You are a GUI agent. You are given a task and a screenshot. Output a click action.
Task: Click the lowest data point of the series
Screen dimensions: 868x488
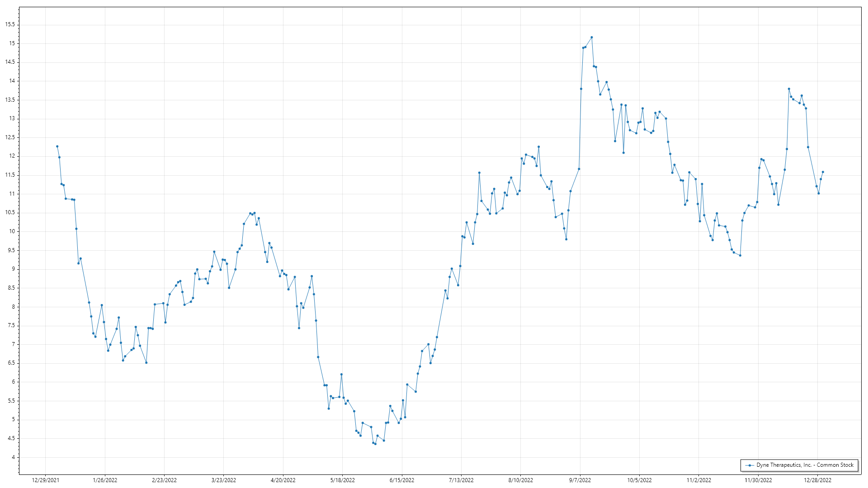click(375, 444)
